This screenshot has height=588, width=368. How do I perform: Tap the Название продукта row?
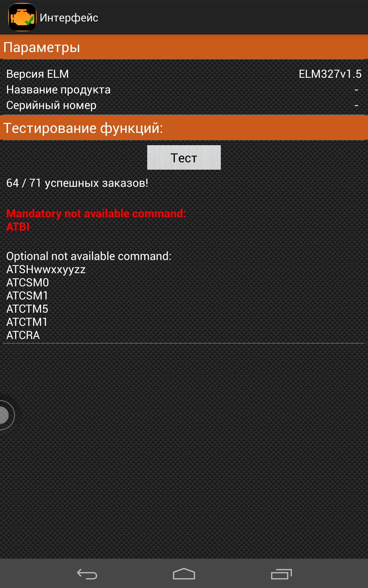[184, 90]
